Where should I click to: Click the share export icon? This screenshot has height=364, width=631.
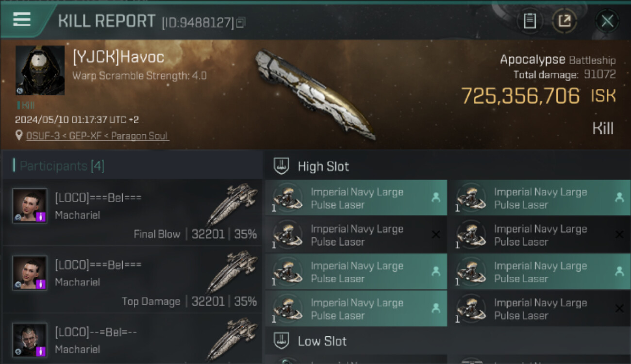tap(564, 21)
